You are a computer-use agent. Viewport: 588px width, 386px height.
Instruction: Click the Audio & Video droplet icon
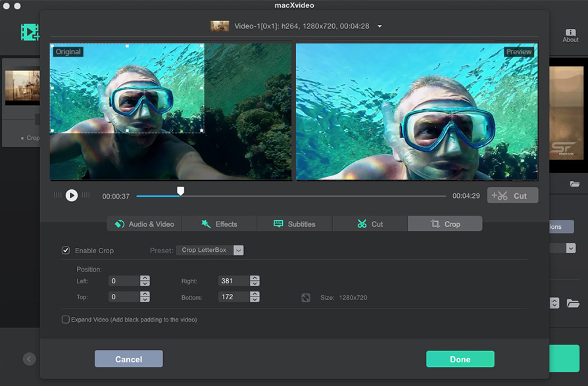pyautogui.click(x=120, y=224)
